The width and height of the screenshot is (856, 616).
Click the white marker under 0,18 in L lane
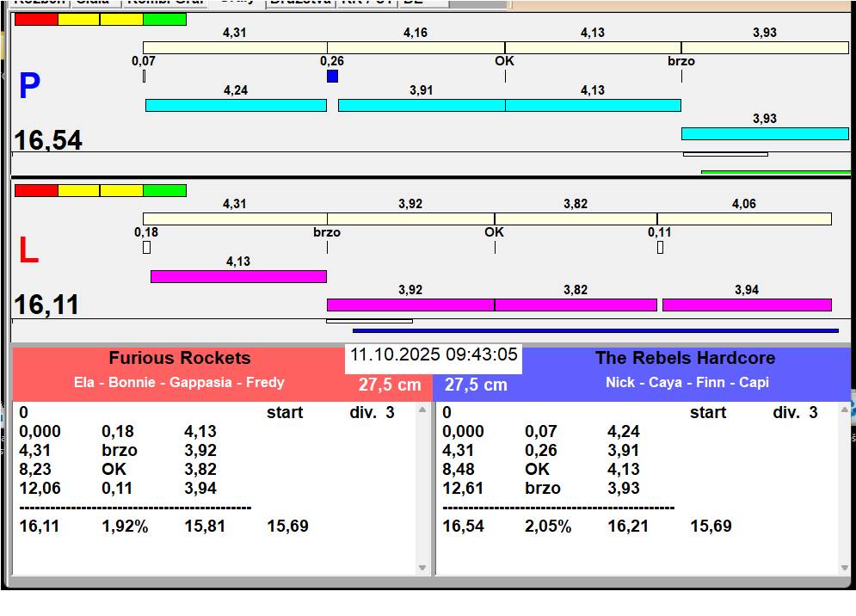point(146,248)
